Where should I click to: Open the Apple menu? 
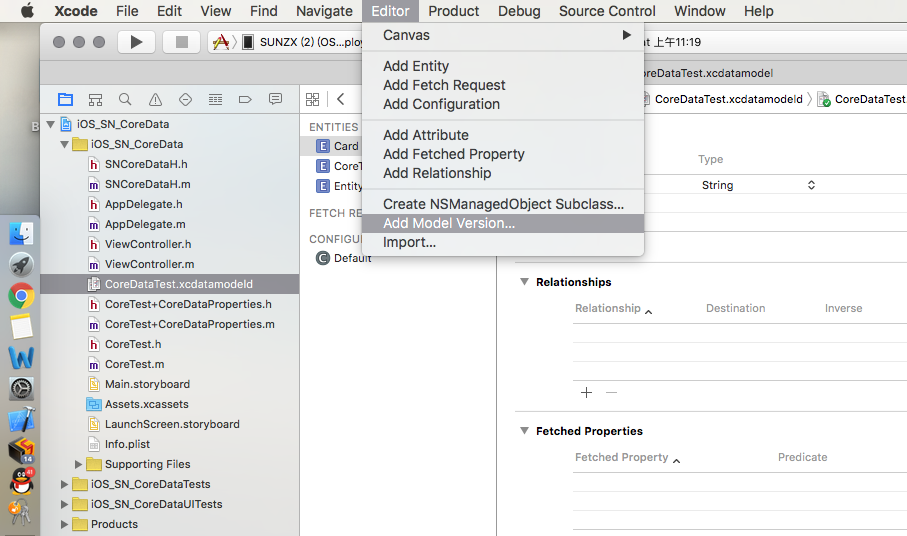coord(27,11)
